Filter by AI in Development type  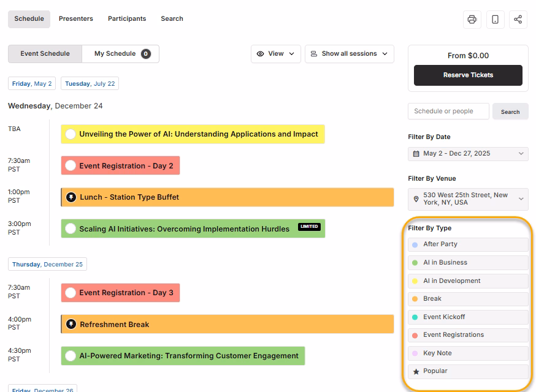point(468,281)
